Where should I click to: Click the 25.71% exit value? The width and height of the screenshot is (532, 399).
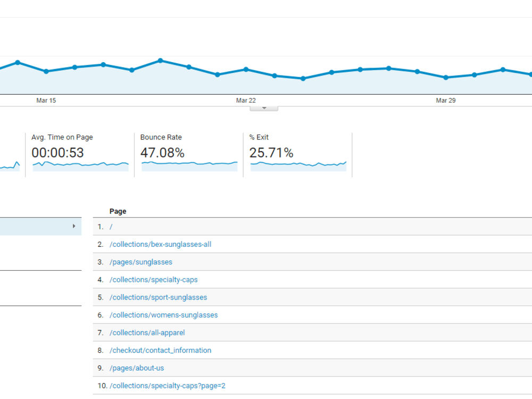point(271,153)
